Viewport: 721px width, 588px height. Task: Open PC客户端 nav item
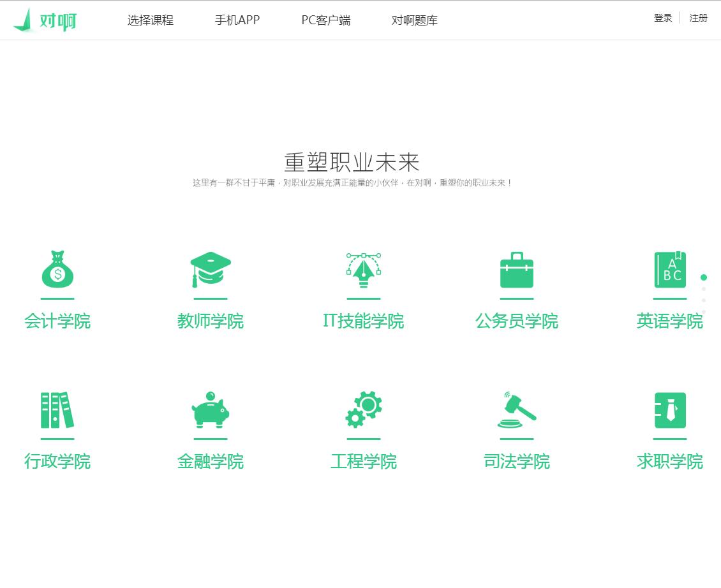[x=325, y=20]
